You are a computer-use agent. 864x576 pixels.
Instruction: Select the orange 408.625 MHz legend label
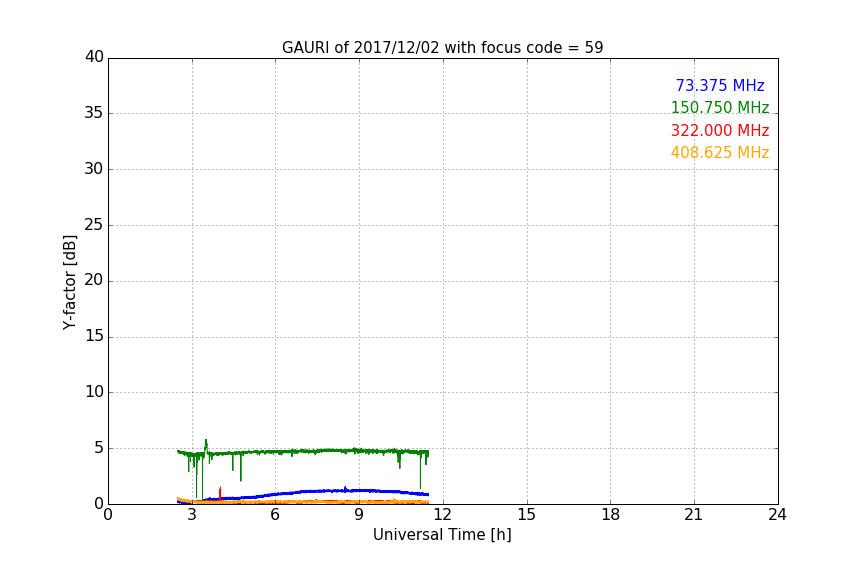click(720, 153)
